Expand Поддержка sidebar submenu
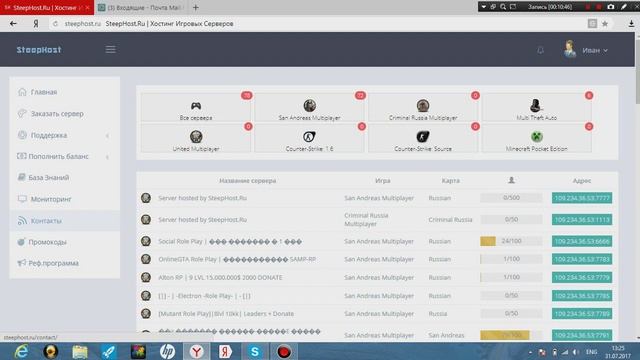 [x=64, y=135]
